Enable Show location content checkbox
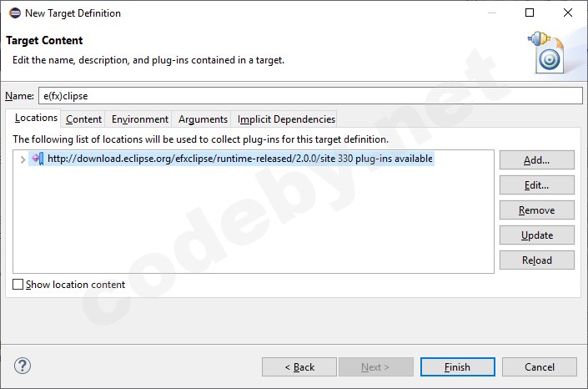The height and width of the screenshot is (389, 588). coord(18,285)
